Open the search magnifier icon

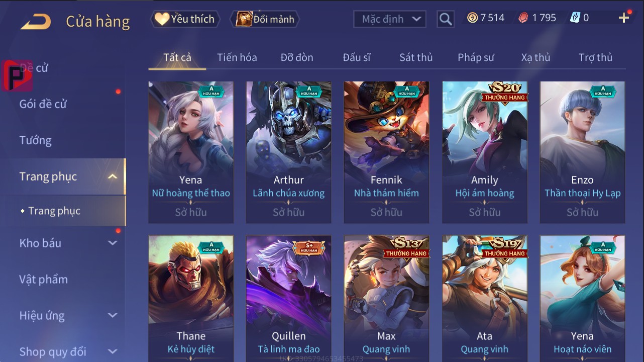click(445, 19)
